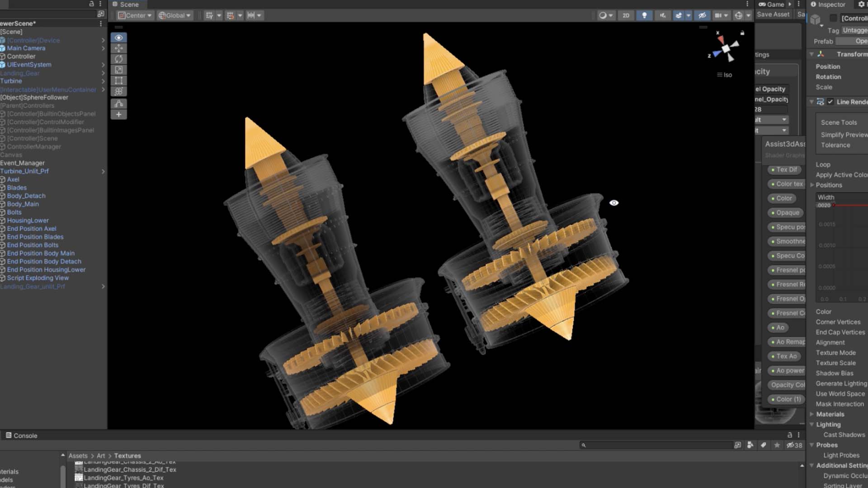Select LandingGear_Tyres_Ao_Tex asset
The image size is (868, 488).
[x=123, y=478]
